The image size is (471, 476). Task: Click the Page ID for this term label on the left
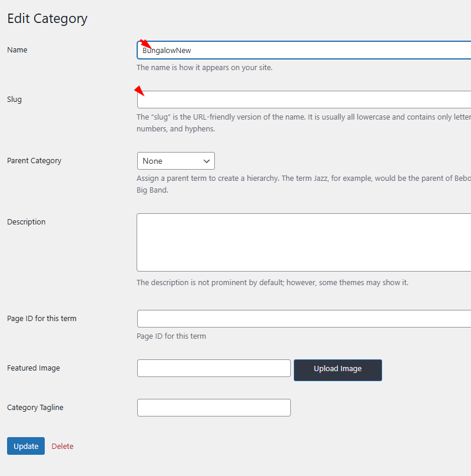tap(42, 319)
